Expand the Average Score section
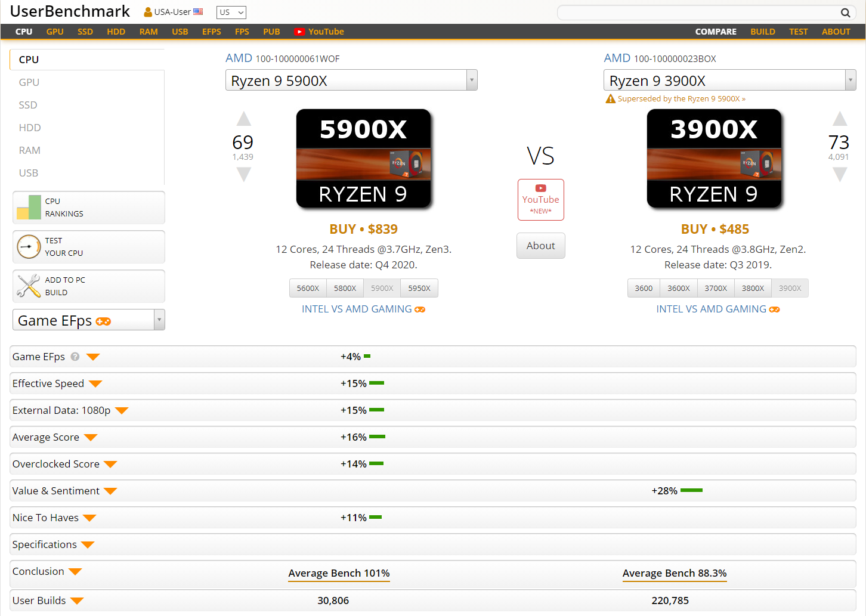This screenshot has height=616, width=866. [91, 437]
